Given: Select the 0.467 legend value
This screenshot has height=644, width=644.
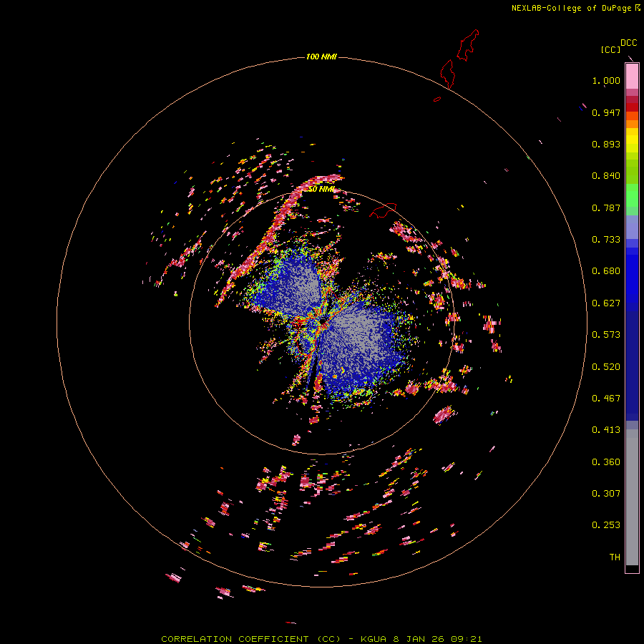Looking at the screenshot, I should pos(606,399).
